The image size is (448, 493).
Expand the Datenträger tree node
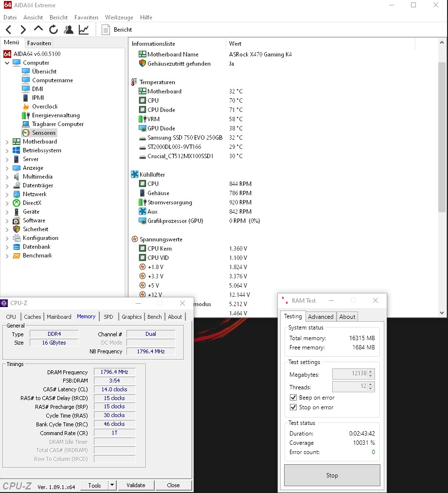point(7,185)
